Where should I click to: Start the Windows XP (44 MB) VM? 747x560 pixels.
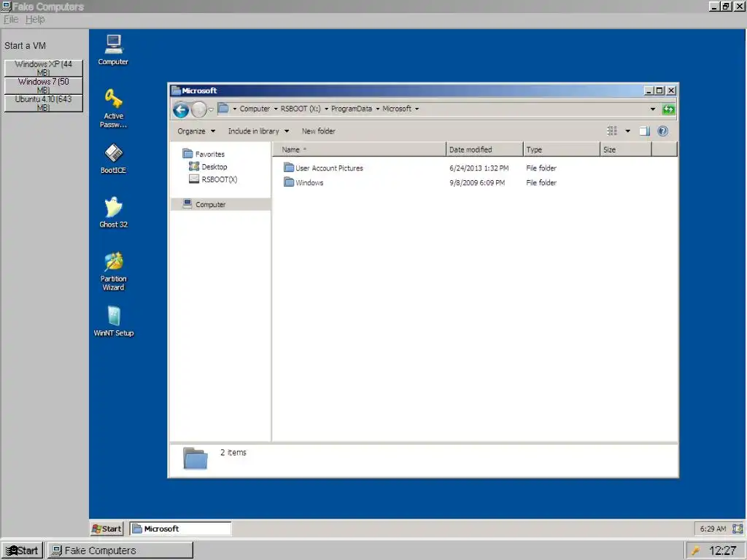[x=43, y=68]
